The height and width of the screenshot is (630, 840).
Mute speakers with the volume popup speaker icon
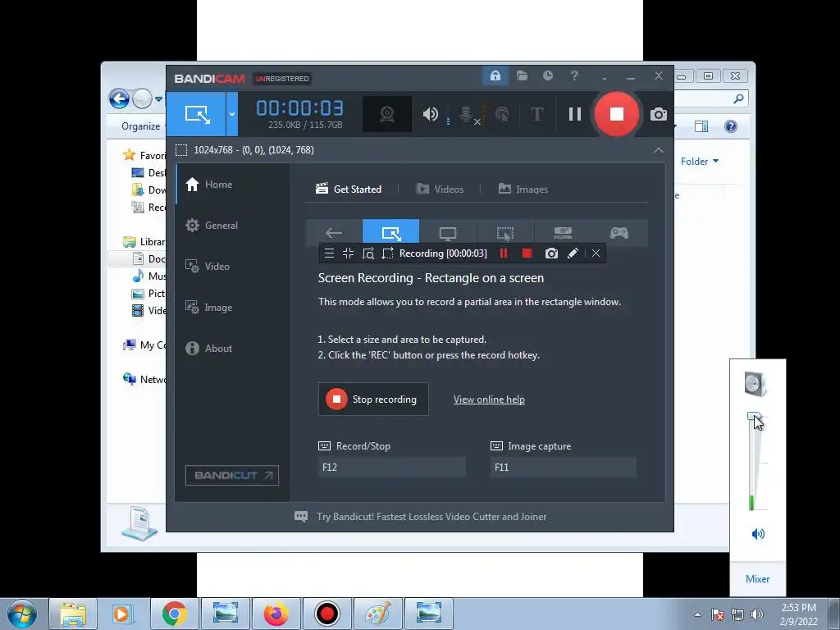[757, 533]
